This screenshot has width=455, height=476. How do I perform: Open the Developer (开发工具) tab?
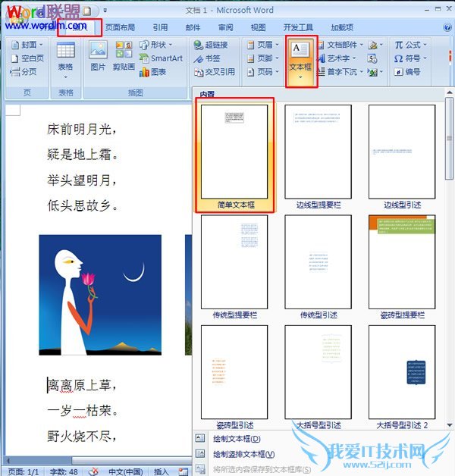[x=298, y=27]
